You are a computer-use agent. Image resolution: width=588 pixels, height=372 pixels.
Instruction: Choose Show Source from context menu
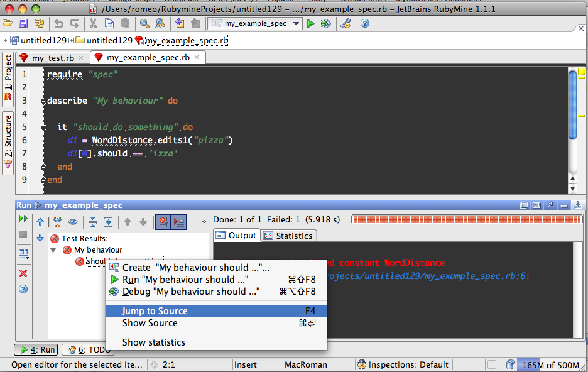click(216, 323)
